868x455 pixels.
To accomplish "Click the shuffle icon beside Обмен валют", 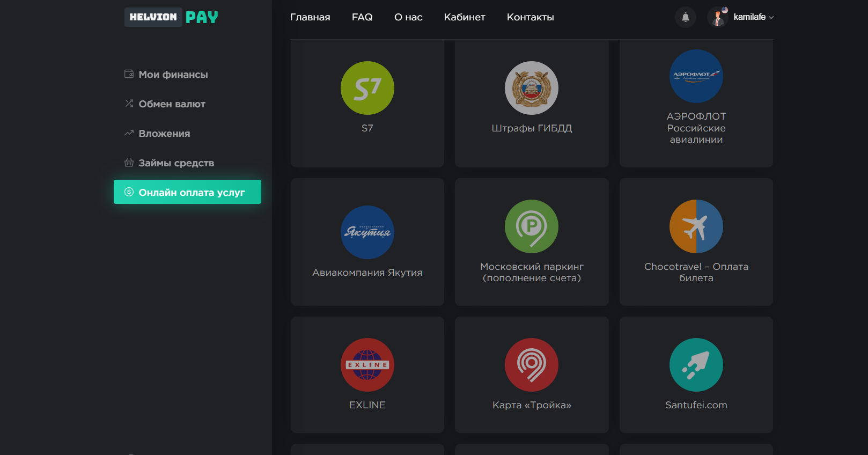I will (129, 104).
